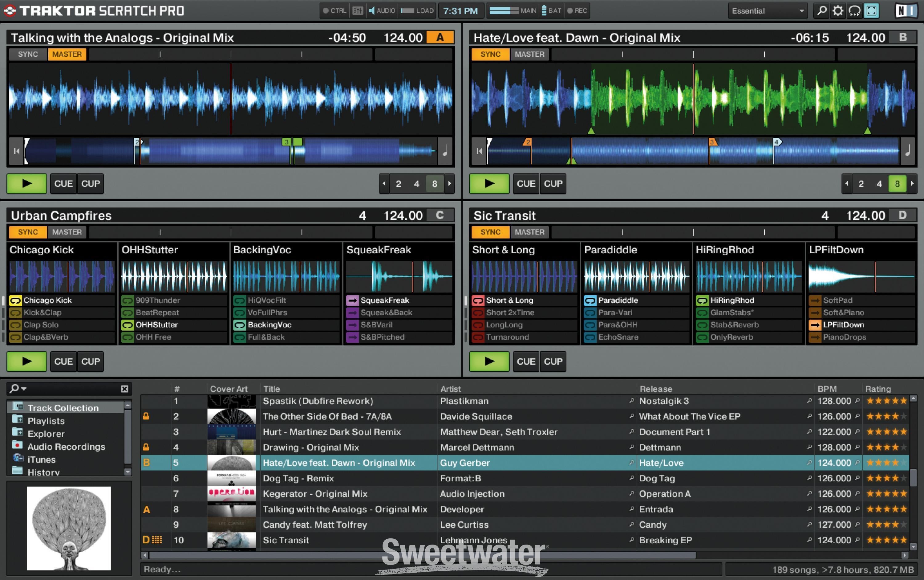Click the Traktor logo icon

click(9, 10)
